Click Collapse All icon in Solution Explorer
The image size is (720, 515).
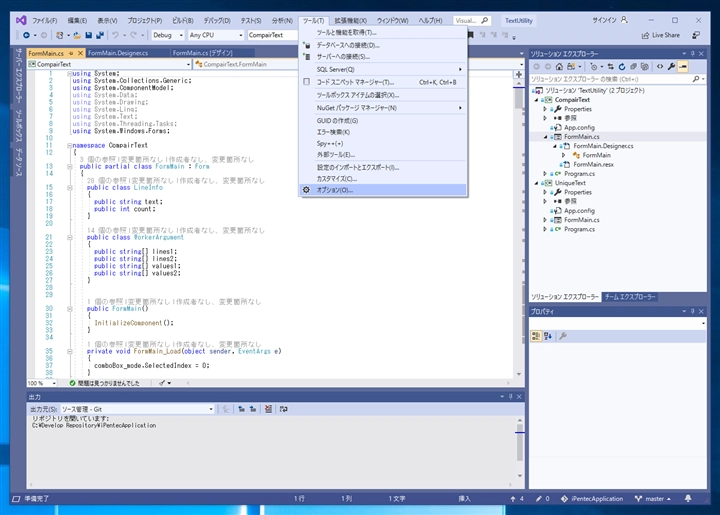[633, 67]
